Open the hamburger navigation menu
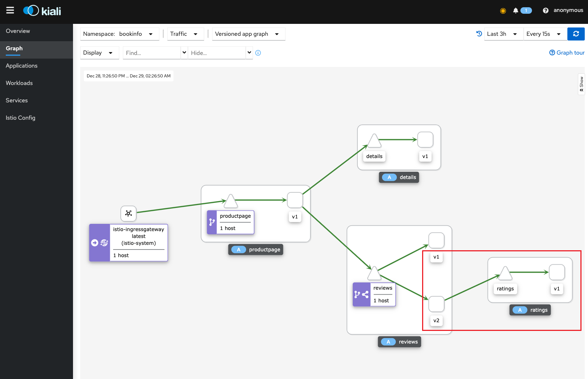 click(x=10, y=10)
